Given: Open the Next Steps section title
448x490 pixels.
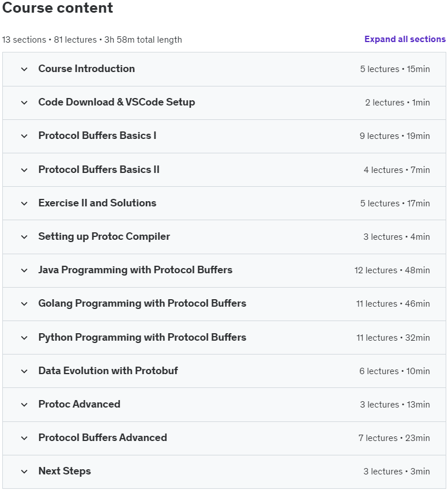Looking at the screenshot, I should [x=65, y=471].
